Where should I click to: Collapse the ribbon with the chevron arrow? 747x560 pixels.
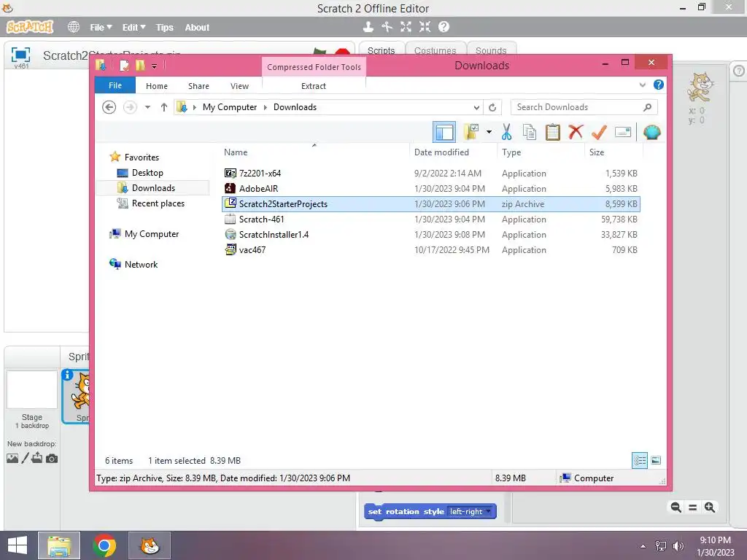pyautogui.click(x=643, y=85)
